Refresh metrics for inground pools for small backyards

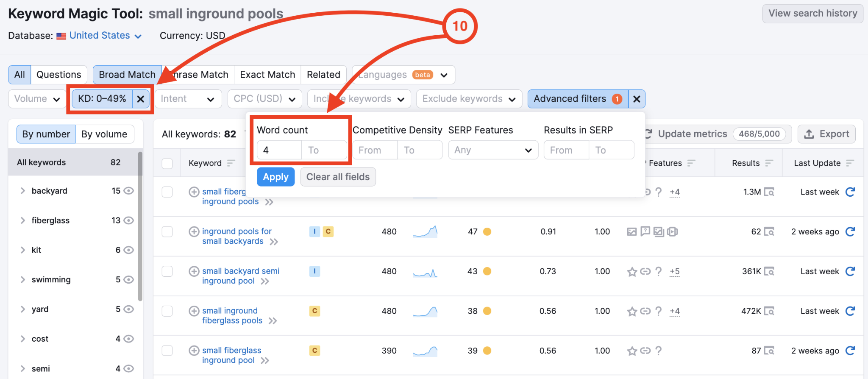[x=850, y=231]
